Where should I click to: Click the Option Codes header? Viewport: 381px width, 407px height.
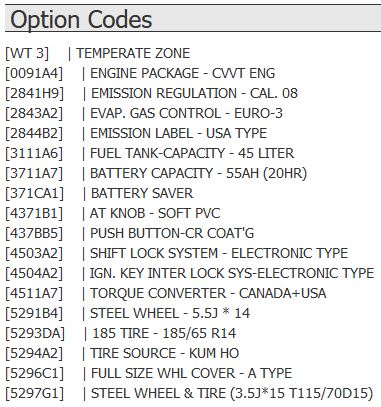click(x=81, y=20)
